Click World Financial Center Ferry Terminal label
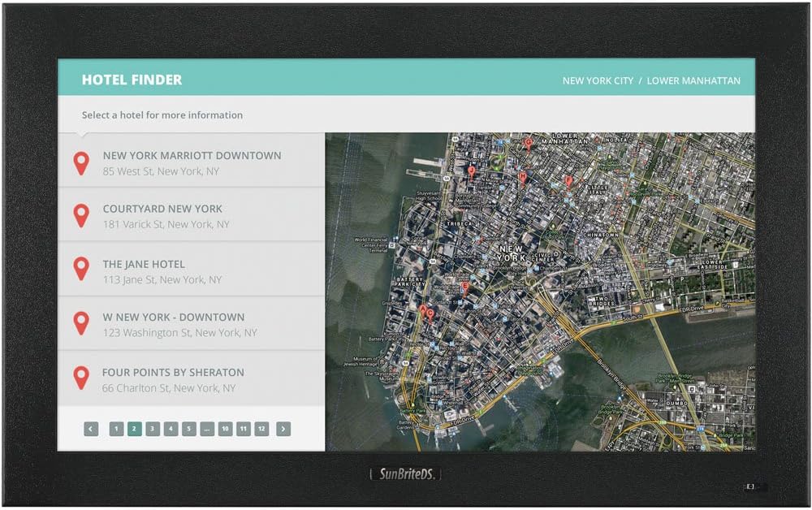Image resolution: width=812 pixels, height=510 pixels. [x=371, y=245]
